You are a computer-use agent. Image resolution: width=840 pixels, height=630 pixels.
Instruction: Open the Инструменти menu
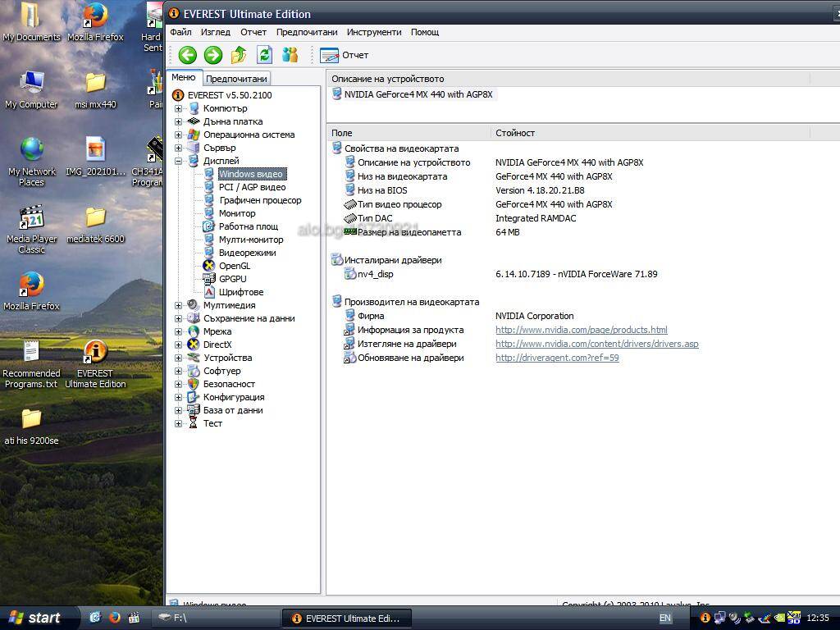(374, 32)
